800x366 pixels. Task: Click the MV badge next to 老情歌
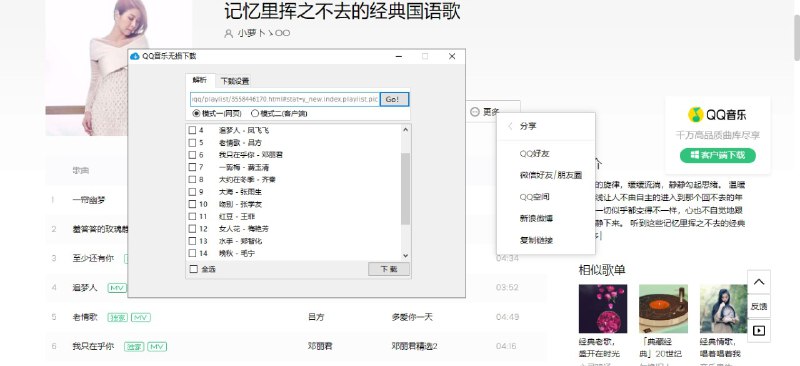(x=140, y=318)
